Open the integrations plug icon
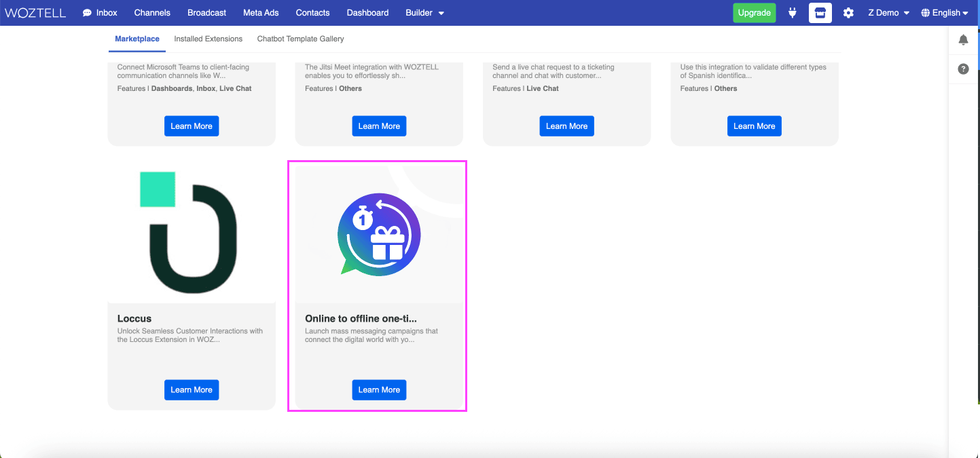 pos(792,13)
